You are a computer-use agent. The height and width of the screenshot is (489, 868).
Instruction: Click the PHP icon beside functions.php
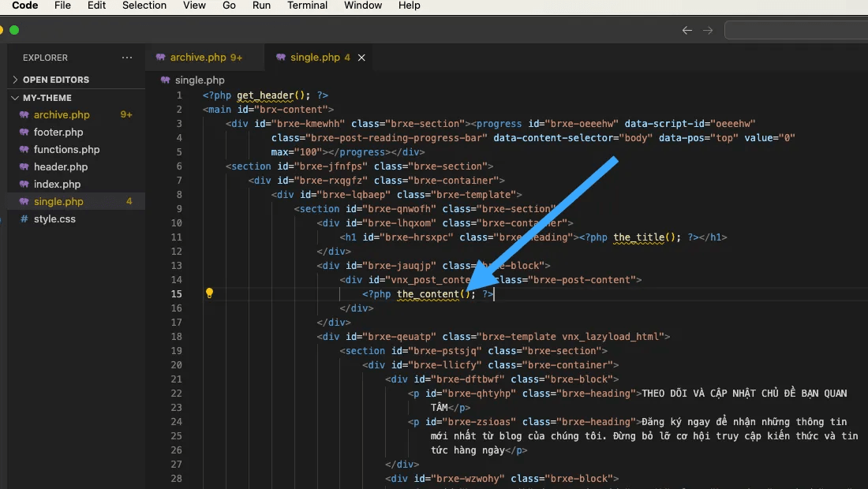(x=24, y=149)
